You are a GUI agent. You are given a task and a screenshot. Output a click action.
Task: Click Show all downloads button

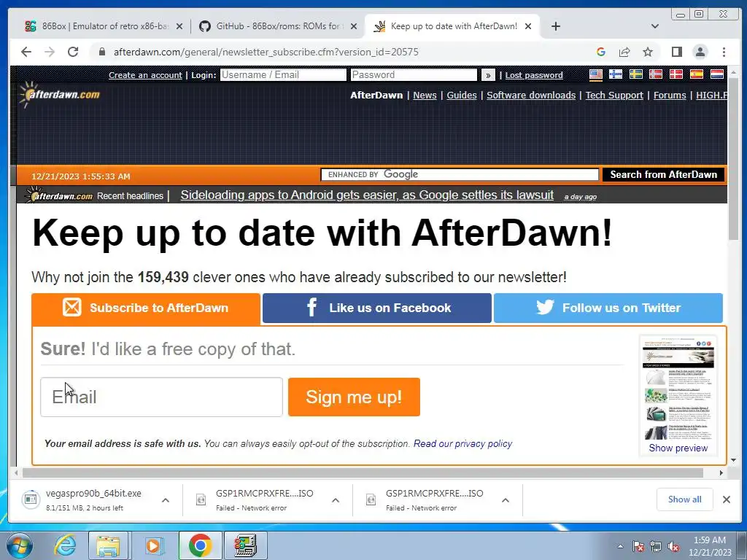point(684,499)
